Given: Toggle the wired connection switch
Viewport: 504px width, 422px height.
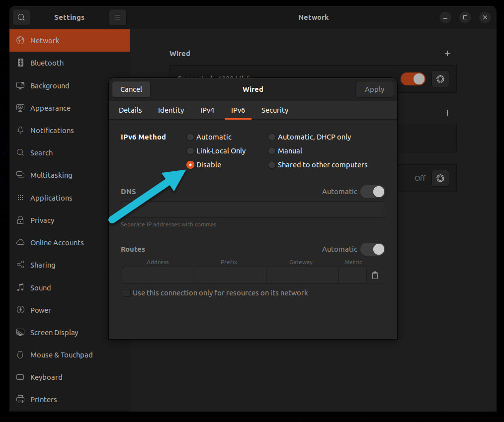Looking at the screenshot, I should [x=413, y=78].
